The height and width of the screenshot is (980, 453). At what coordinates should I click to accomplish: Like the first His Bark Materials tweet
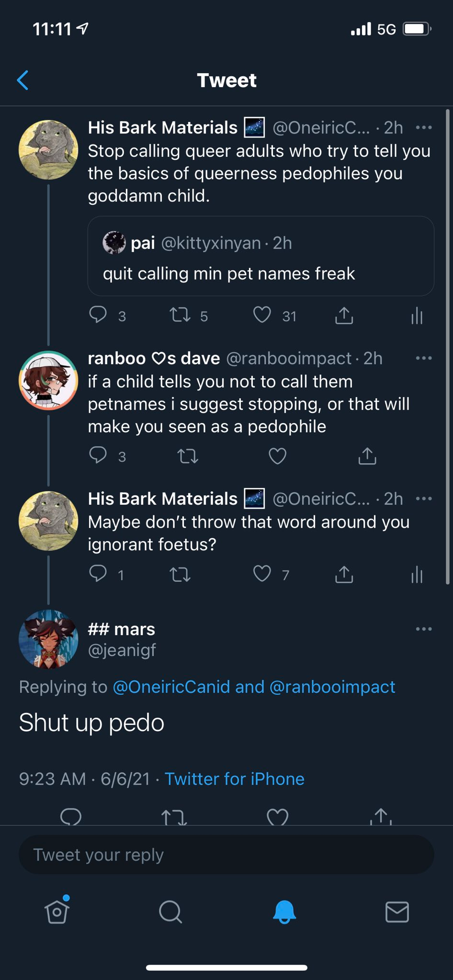[x=262, y=315]
